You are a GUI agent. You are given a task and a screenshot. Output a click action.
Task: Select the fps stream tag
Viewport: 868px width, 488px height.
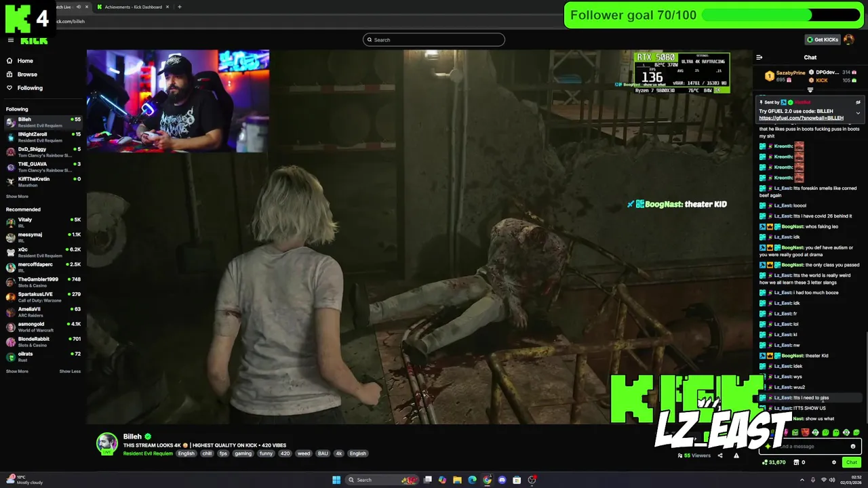(223, 454)
